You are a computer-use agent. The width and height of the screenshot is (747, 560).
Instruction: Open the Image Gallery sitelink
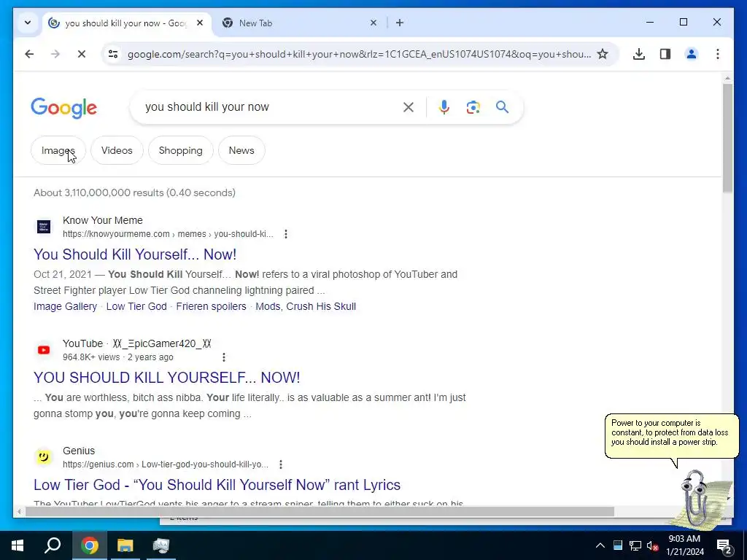pos(65,306)
